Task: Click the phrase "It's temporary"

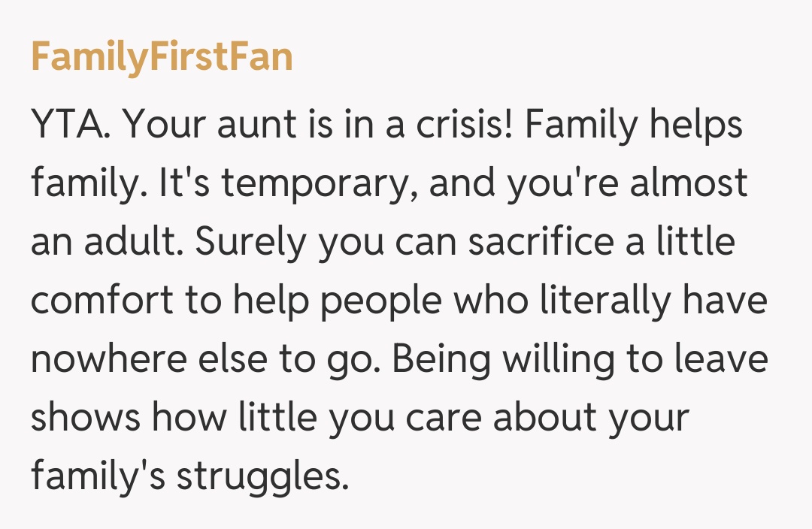Action: coord(287,184)
